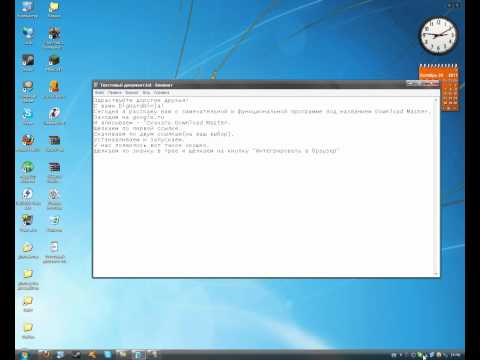Select the Computer icon on the desktop
The height and width of the screenshot is (360, 480).
point(28,8)
